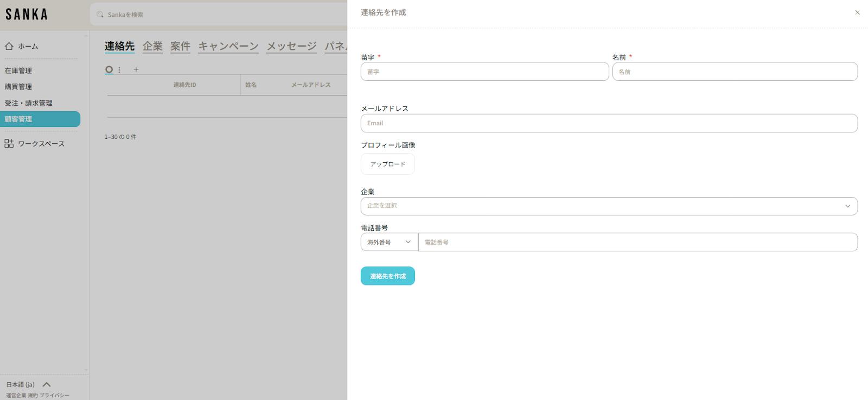Click the アップロード profile image button

click(387, 164)
